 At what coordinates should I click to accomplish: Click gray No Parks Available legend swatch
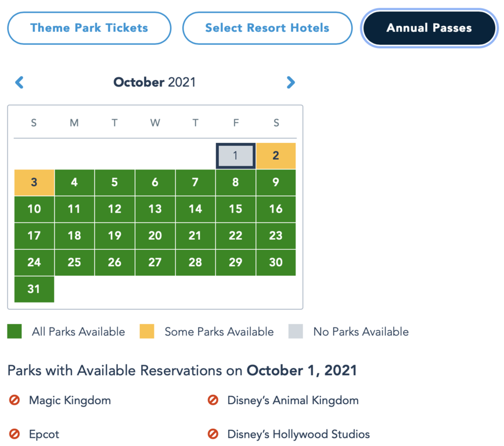click(x=296, y=332)
